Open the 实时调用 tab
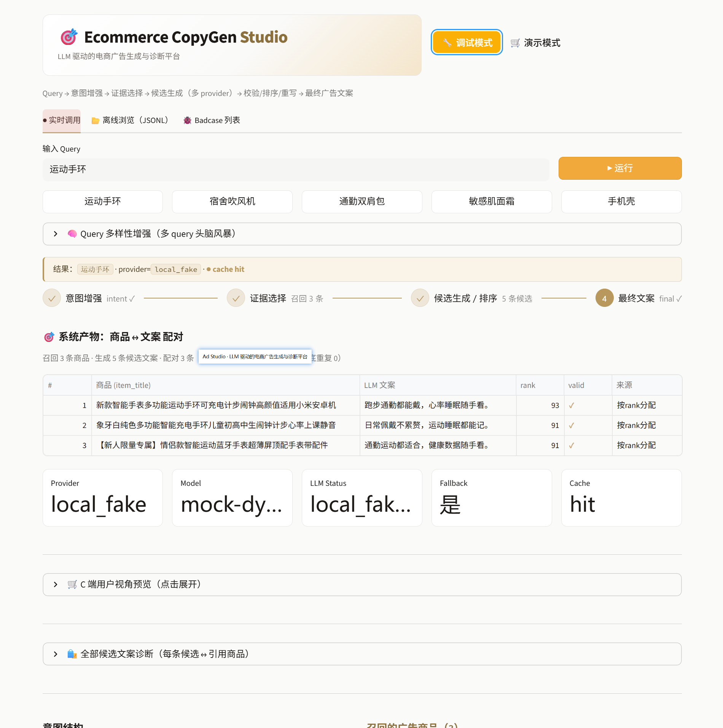Image resolution: width=723 pixels, height=728 pixels. 62,120
